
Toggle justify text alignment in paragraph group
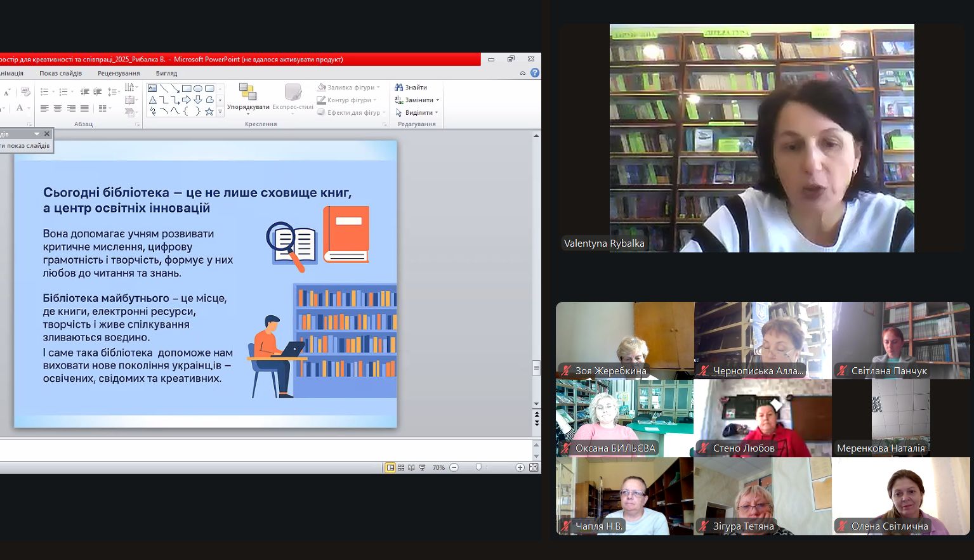[84, 108]
